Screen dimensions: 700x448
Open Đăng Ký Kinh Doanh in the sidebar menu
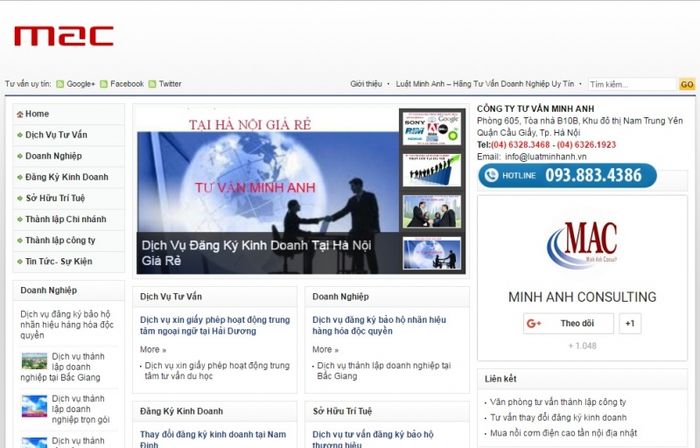[x=69, y=177]
